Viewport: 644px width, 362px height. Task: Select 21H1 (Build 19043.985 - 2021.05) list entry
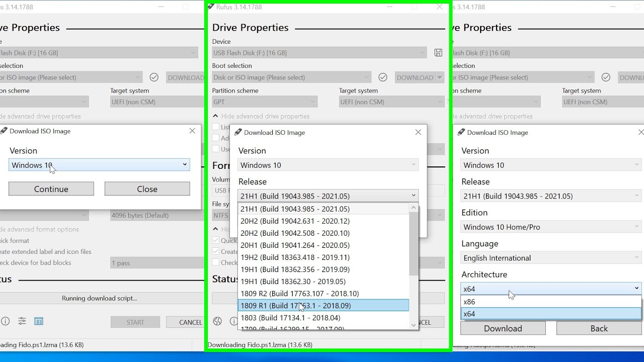point(324,209)
